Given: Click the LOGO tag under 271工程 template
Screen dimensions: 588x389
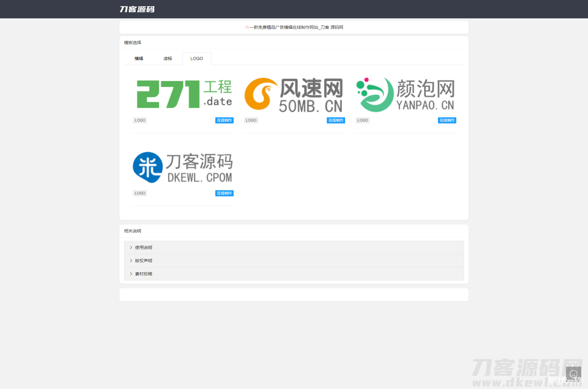Looking at the screenshot, I should point(140,120).
